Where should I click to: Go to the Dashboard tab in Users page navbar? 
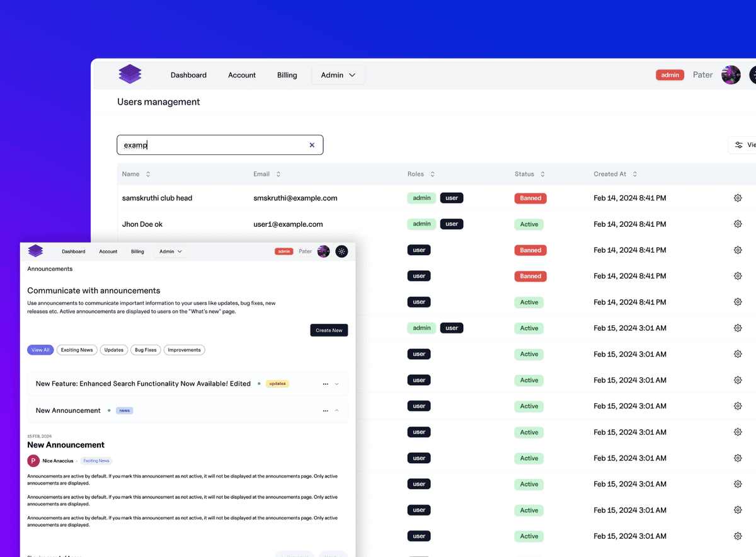pyautogui.click(x=188, y=75)
